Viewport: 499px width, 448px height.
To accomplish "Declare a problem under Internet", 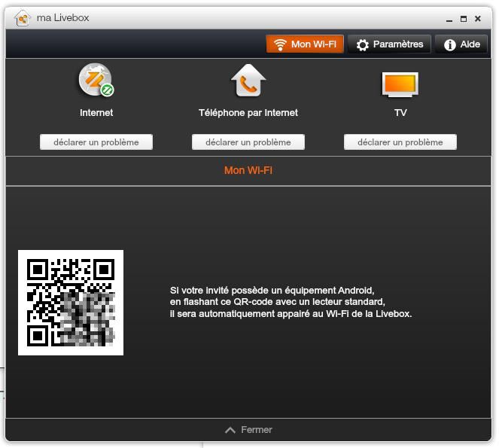I will (x=96, y=142).
